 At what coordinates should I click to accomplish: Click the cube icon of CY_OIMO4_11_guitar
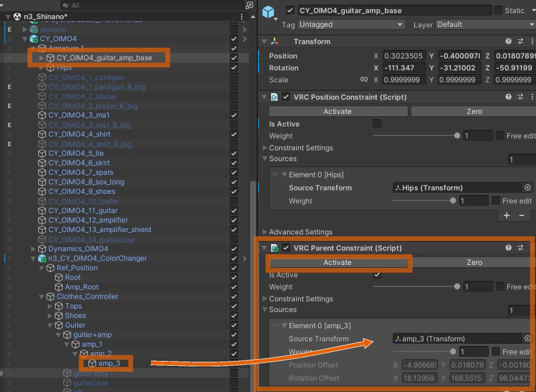coord(42,211)
